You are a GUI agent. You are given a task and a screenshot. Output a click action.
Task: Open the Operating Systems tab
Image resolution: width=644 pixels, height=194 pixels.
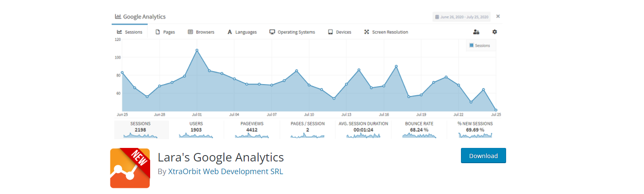tap(292, 32)
